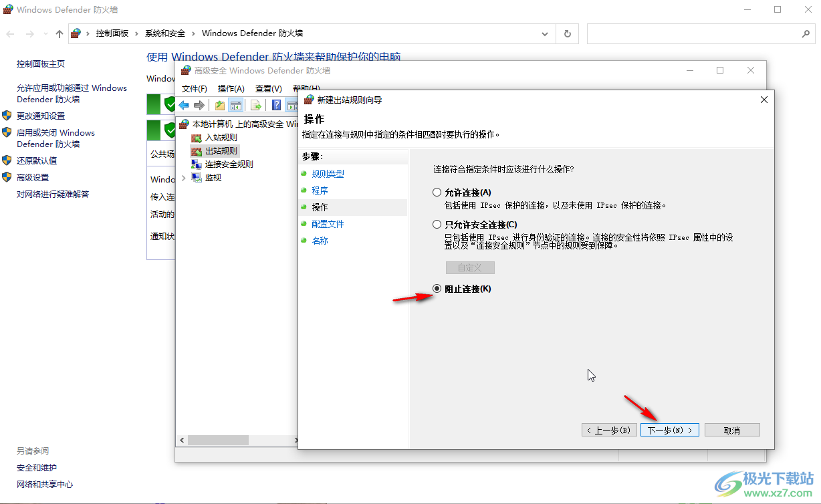Click the connection security rules icon

coord(196,164)
